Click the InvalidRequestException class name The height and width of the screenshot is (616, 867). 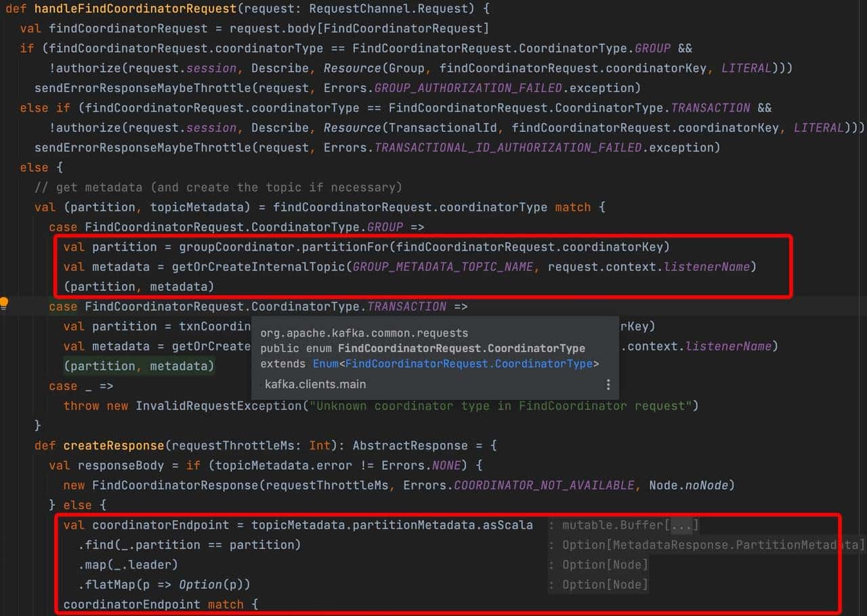pos(218,406)
